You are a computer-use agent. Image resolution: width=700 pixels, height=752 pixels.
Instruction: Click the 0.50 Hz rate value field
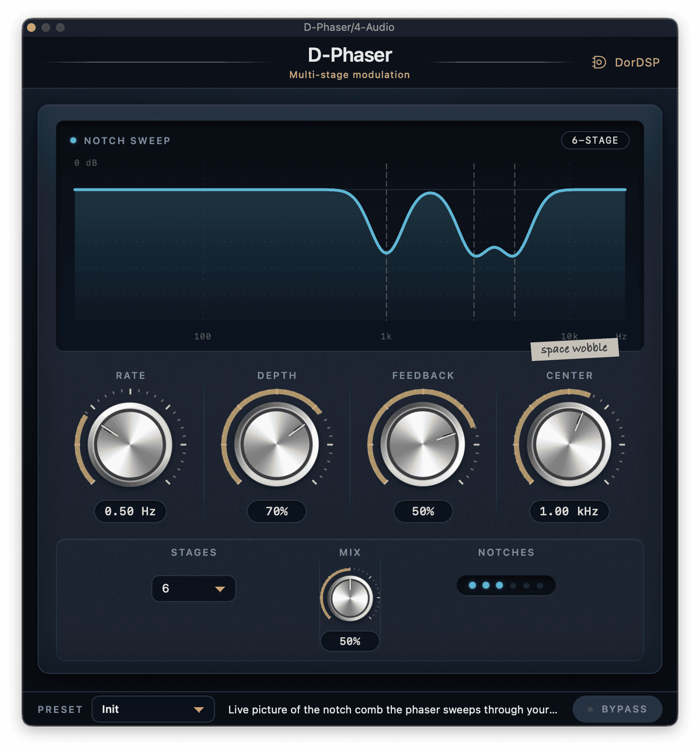point(130,511)
